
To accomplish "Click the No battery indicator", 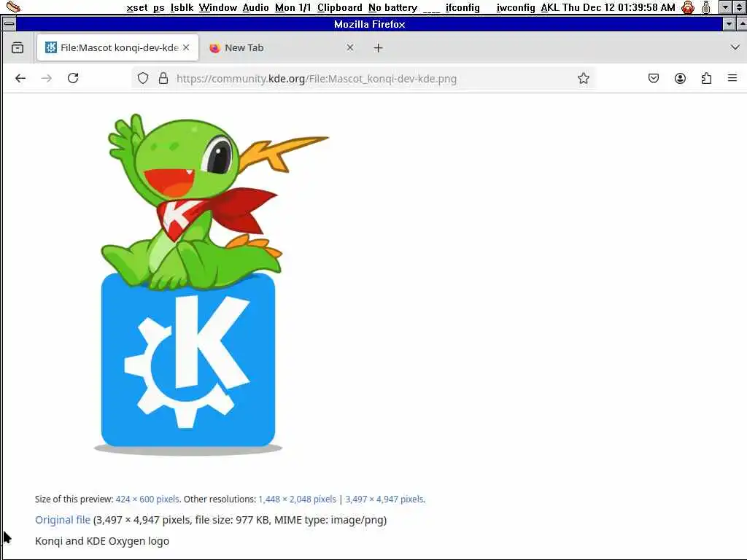I will coord(392,7).
